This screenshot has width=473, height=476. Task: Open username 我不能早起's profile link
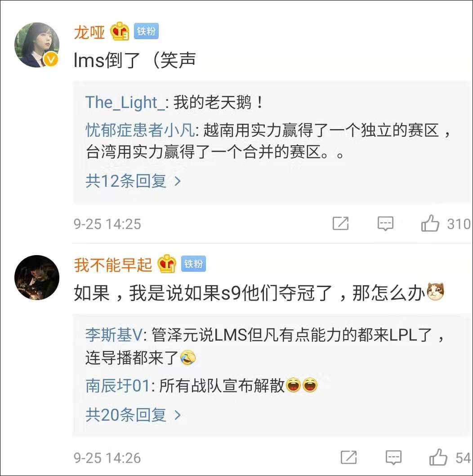point(113,265)
